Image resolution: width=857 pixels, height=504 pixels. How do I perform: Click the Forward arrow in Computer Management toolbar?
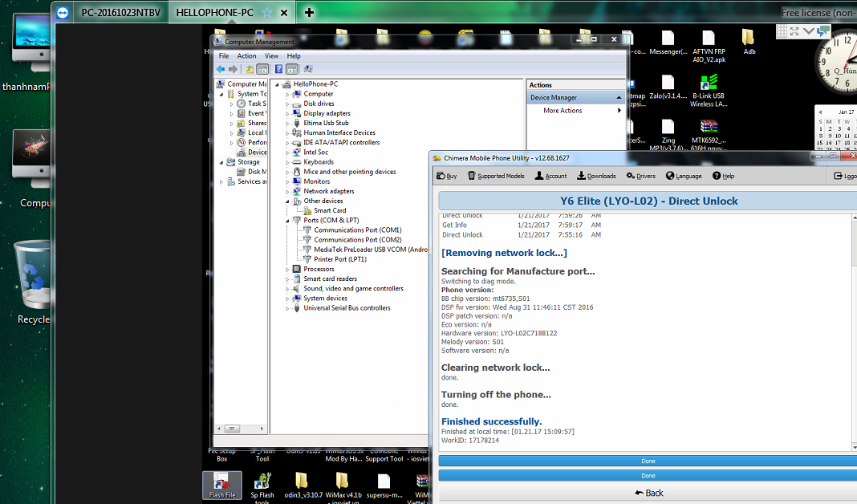[x=233, y=69]
